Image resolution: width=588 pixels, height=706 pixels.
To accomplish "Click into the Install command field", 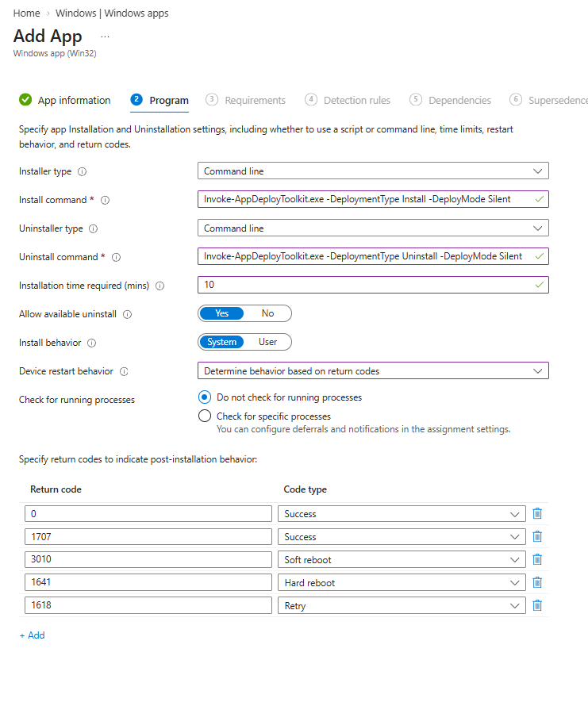I will 373,199.
